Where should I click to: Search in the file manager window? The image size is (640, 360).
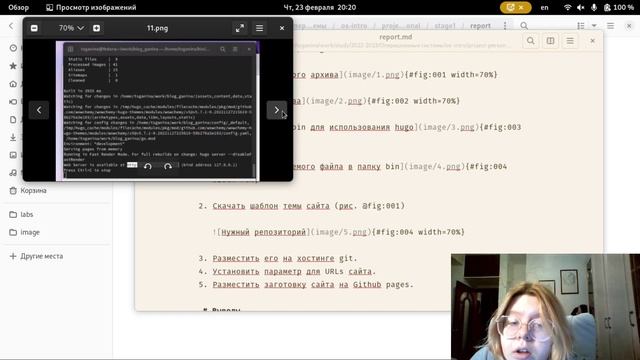(524, 26)
